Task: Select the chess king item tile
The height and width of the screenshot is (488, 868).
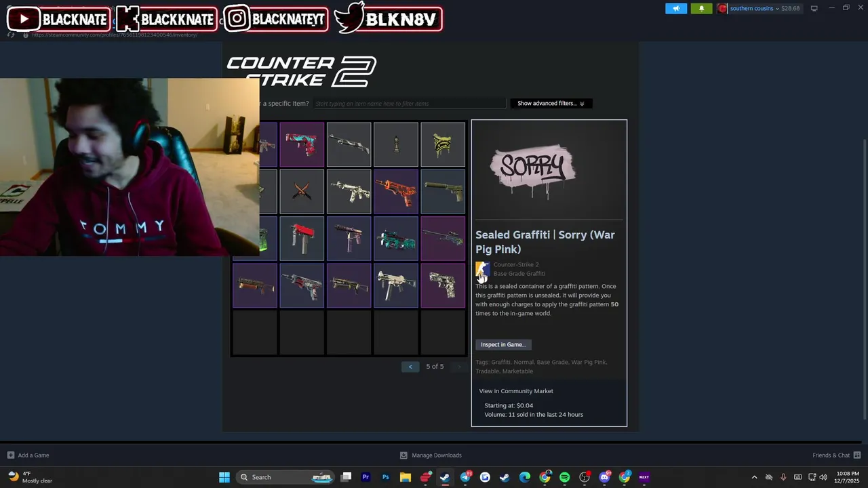Action: pyautogui.click(x=396, y=144)
